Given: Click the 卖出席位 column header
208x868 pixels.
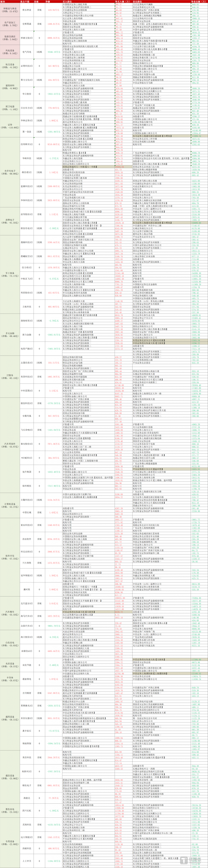Looking at the screenshot, I should (x=161, y=1).
